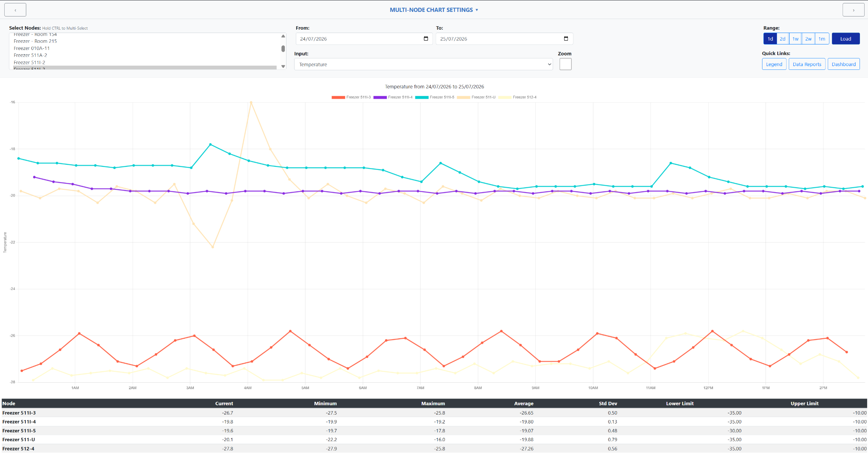Click the node list scroll-up arrow
Screen dimensions: 868x459
pyautogui.click(x=283, y=36)
